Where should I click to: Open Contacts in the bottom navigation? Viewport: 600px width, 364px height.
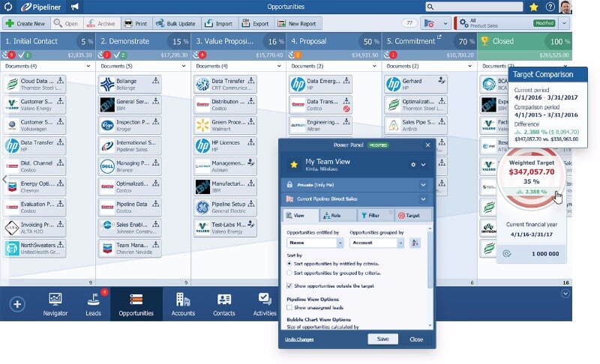tap(223, 303)
